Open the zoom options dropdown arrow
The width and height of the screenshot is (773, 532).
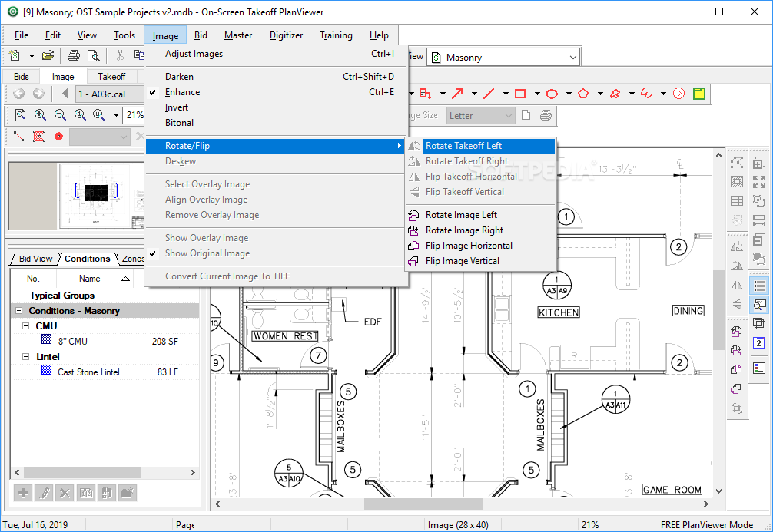click(x=116, y=115)
